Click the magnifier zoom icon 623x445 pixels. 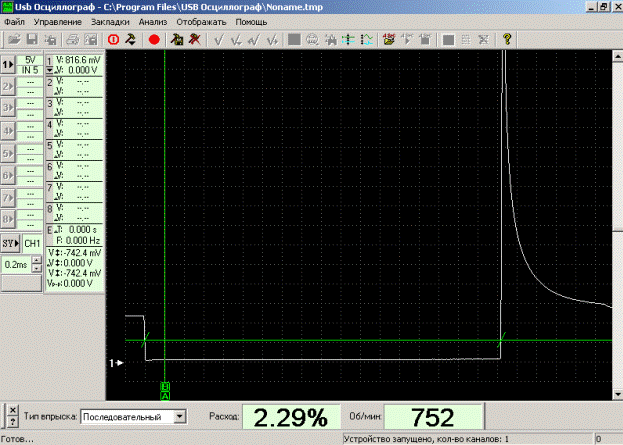[x=312, y=39]
